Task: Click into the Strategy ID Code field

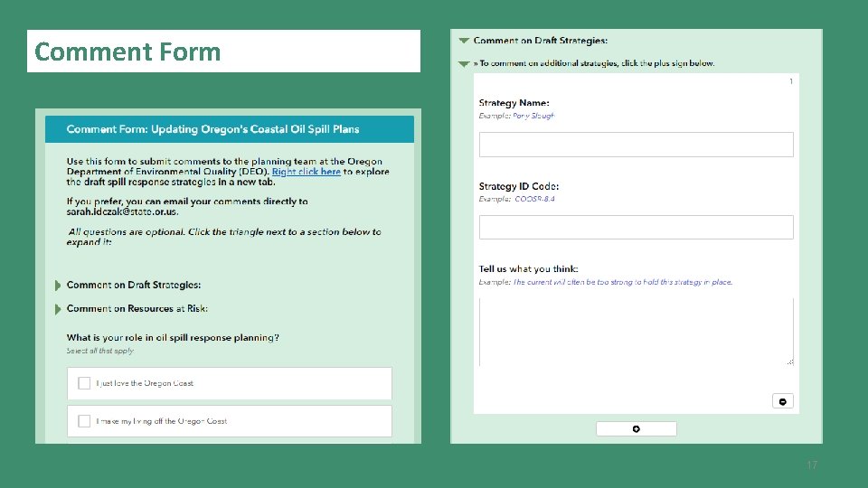Action: pyautogui.click(x=636, y=228)
